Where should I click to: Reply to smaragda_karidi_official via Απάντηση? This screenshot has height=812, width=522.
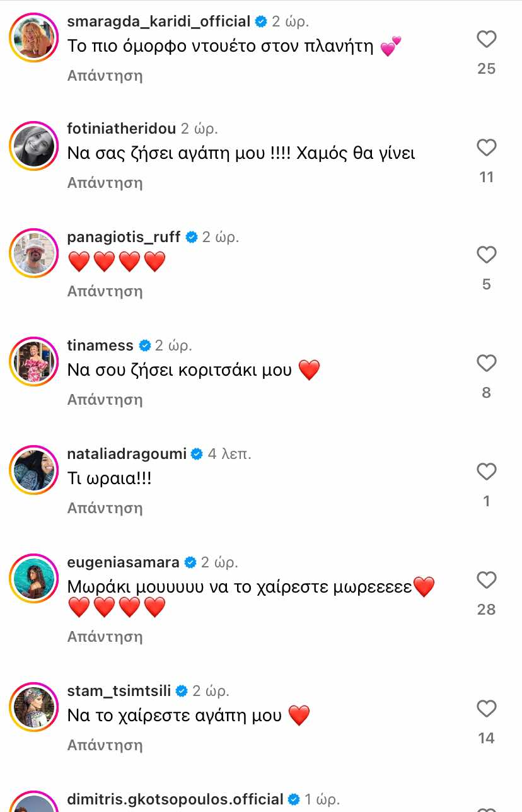coord(105,76)
